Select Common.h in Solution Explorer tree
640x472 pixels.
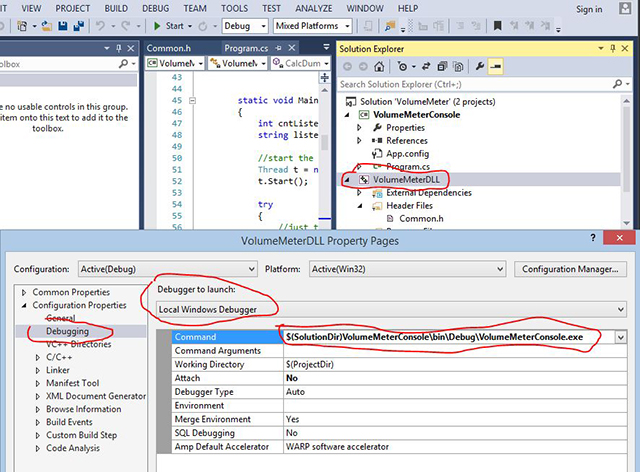click(421, 219)
